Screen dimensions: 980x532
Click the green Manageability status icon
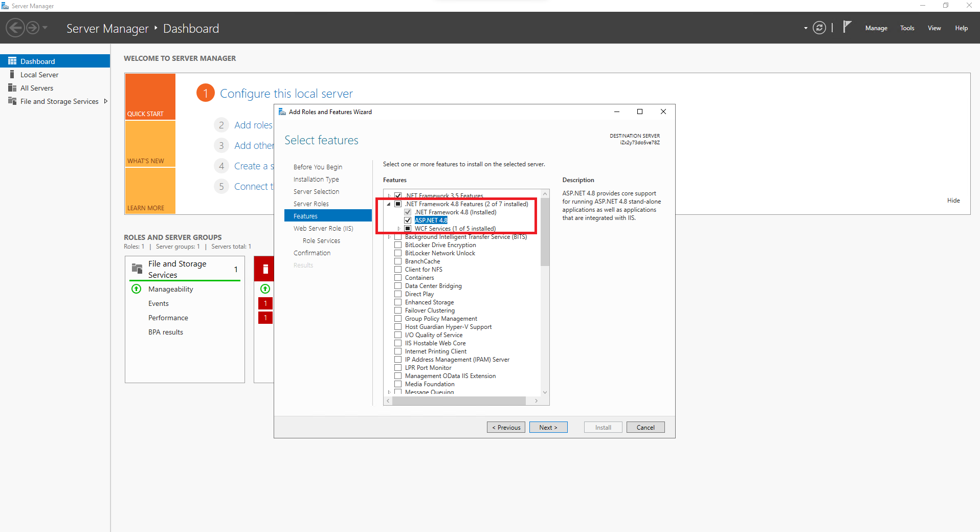[137, 289]
